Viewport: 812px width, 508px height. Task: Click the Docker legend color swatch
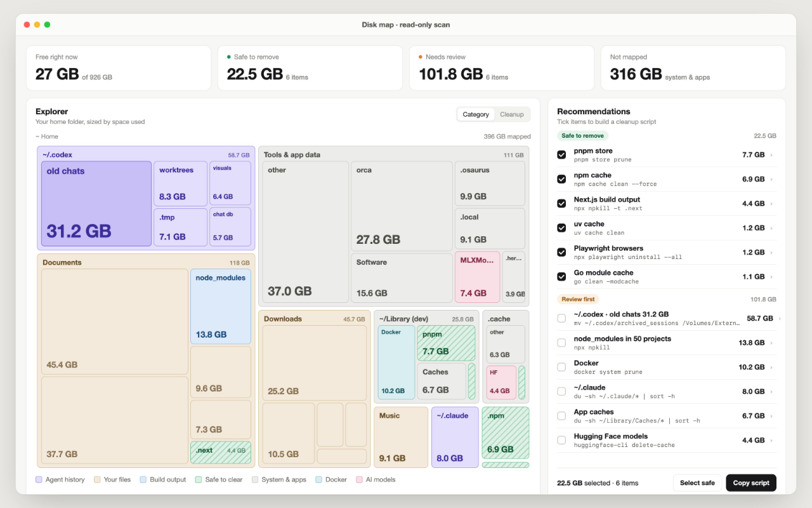319,479
